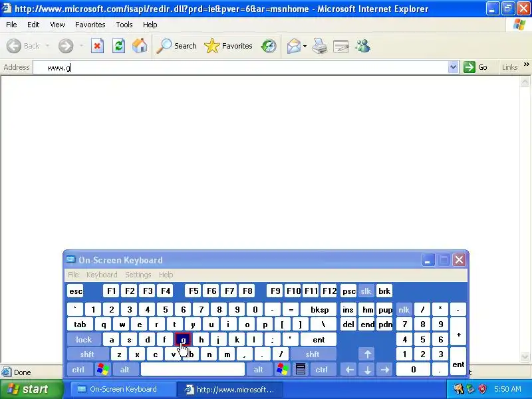Switch to the microsoft.com Internet Explorer taskbar button
532x399 pixels.
pyautogui.click(x=230, y=389)
